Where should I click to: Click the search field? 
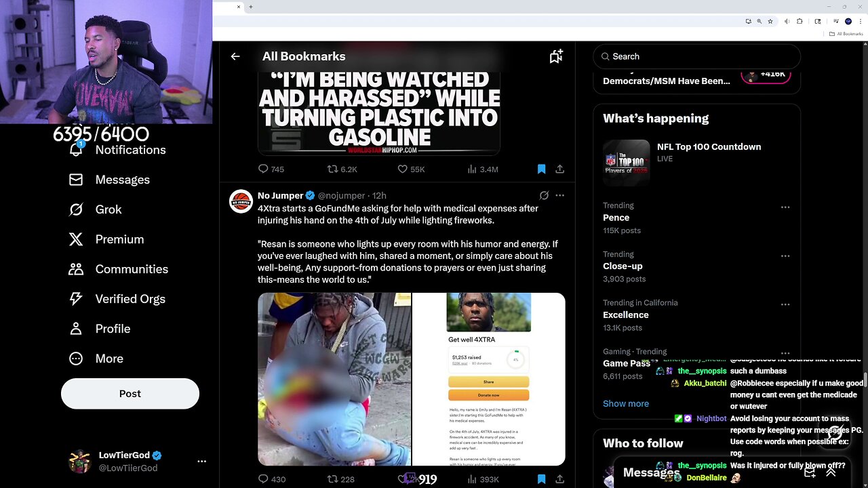(x=696, y=56)
